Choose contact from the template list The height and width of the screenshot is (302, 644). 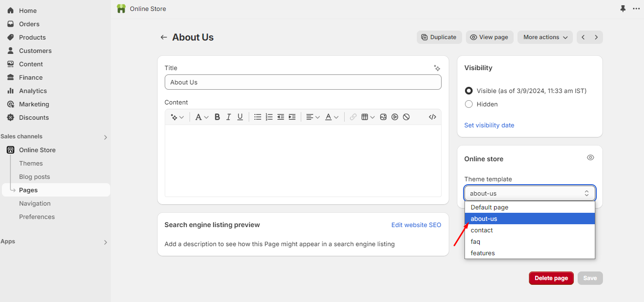[x=482, y=230]
